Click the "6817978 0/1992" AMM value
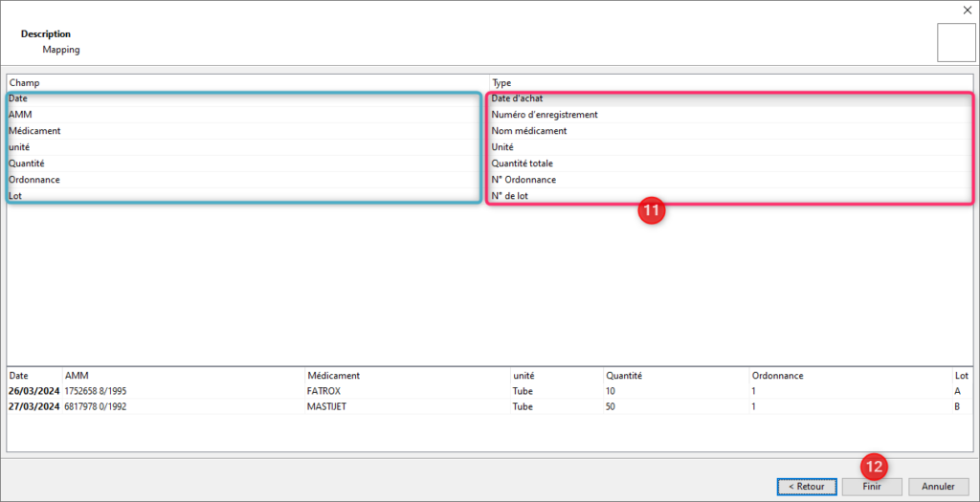This screenshot has height=502, width=980. click(x=99, y=405)
